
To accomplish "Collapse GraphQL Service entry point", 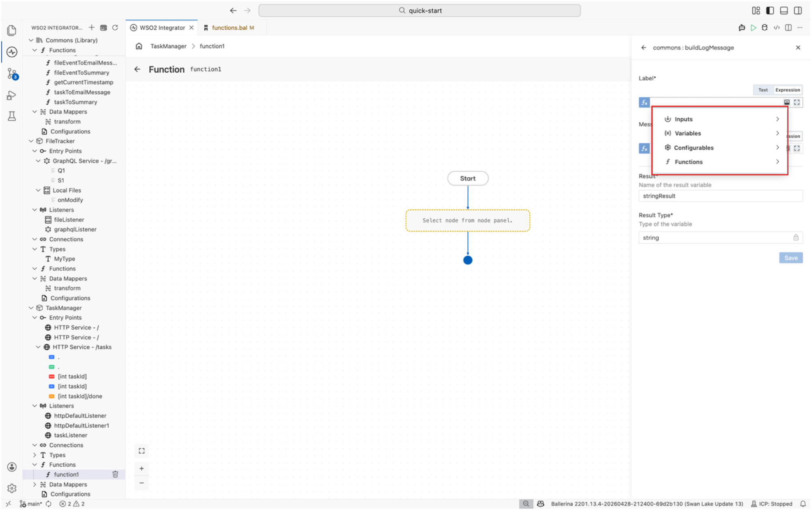I will [38, 161].
